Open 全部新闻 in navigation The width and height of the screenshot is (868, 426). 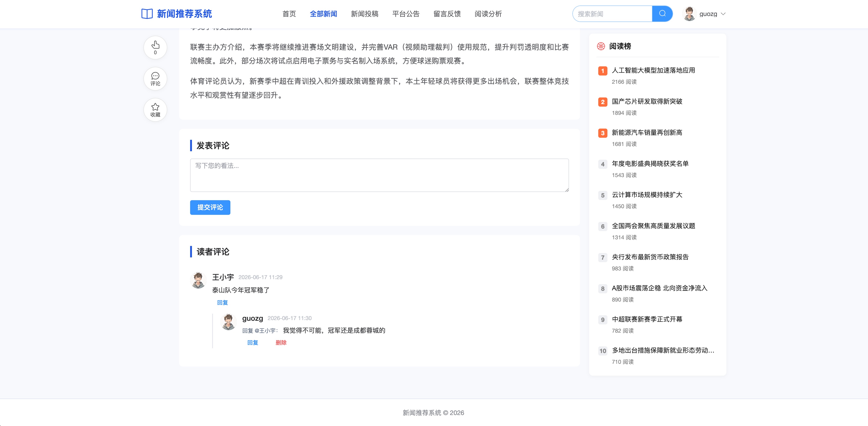point(323,14)
